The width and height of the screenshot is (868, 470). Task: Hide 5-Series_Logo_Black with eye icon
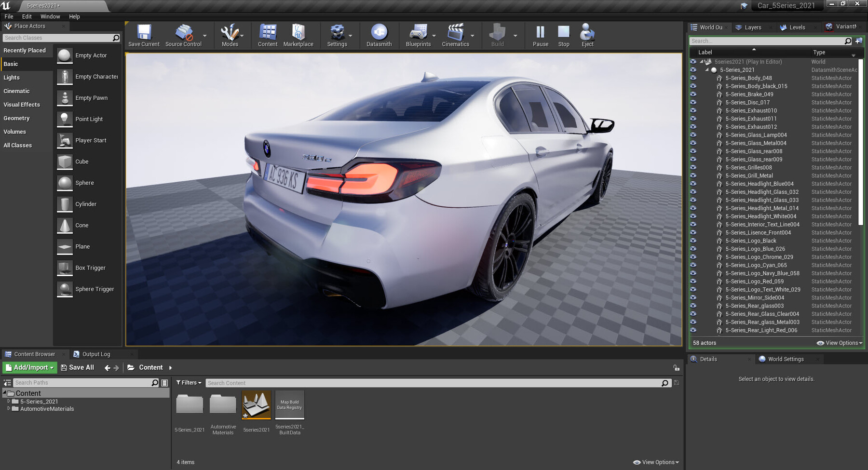(693, 241)
